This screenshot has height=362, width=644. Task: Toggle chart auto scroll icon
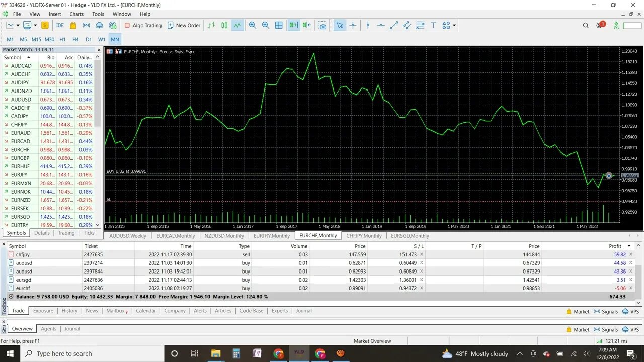tap(294, 25)
